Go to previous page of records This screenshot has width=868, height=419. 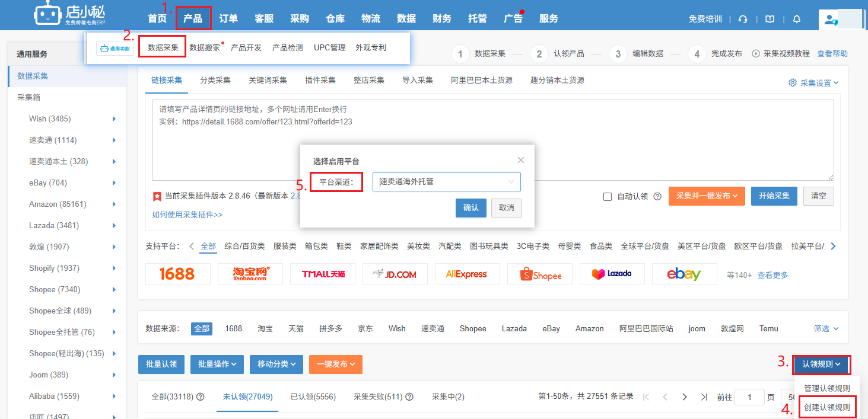pyautogui.click(x=665, y=396)
